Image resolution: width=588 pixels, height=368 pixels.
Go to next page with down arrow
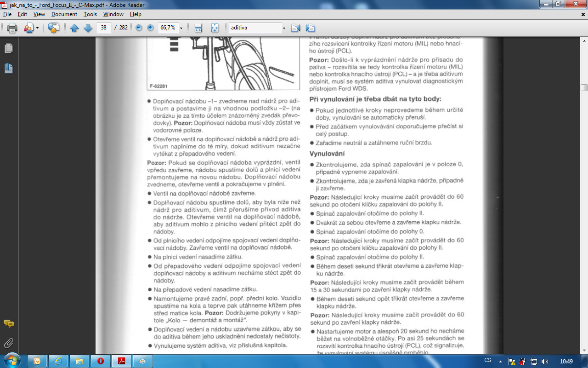pos(88,28)
